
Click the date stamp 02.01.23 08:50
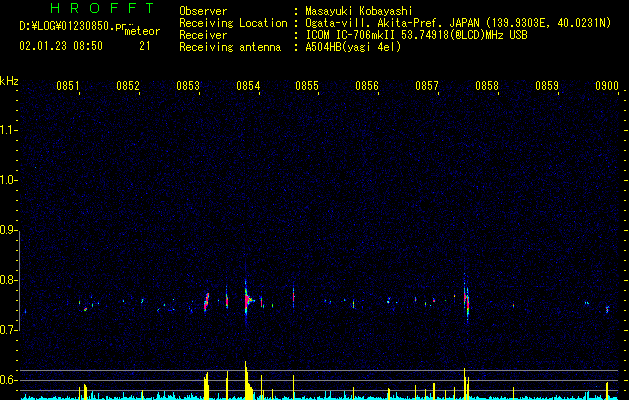coord(61,46)
